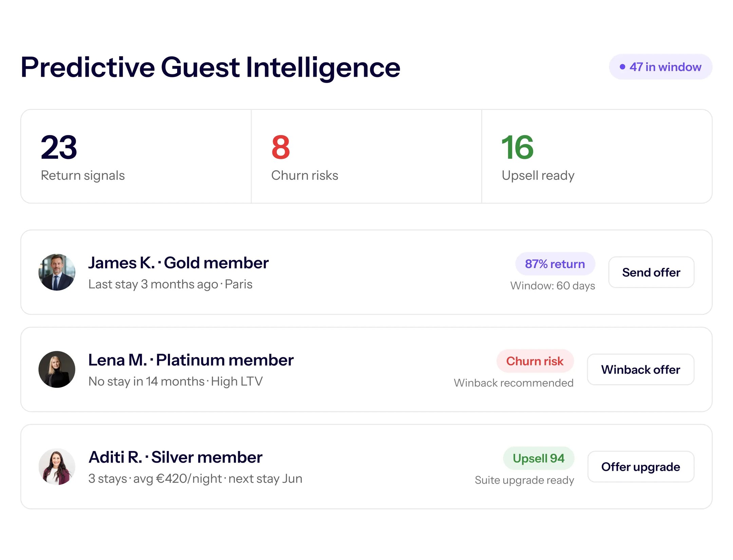
Task: Click the 23 Return signals number
Action: 59,147
